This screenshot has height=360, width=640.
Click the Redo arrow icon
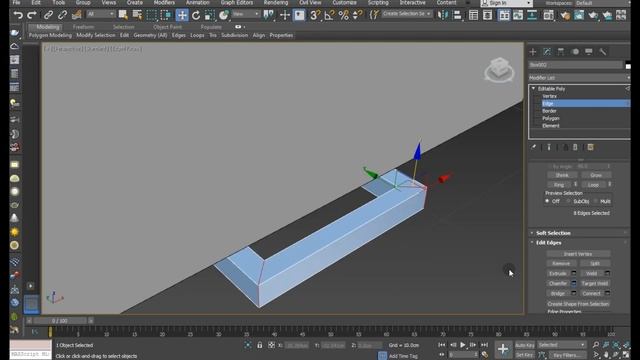pyautogui.click(x=32, y=15)
